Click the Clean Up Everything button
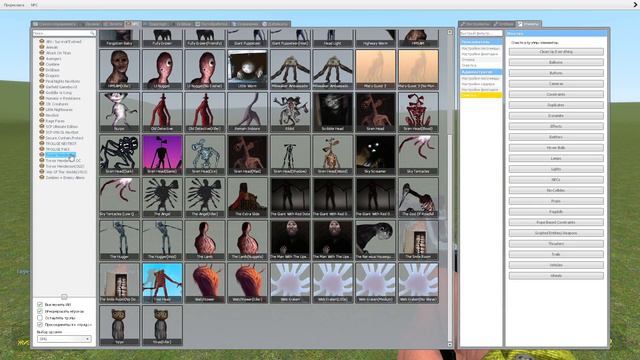The image size is (640, 360). tap(556, 52)
